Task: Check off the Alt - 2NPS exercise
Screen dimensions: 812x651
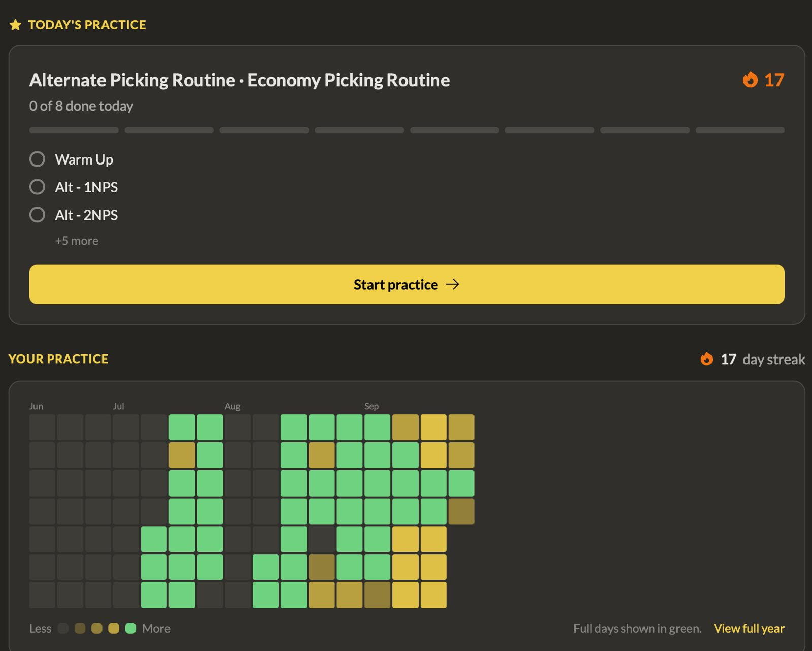Action: 37,215
